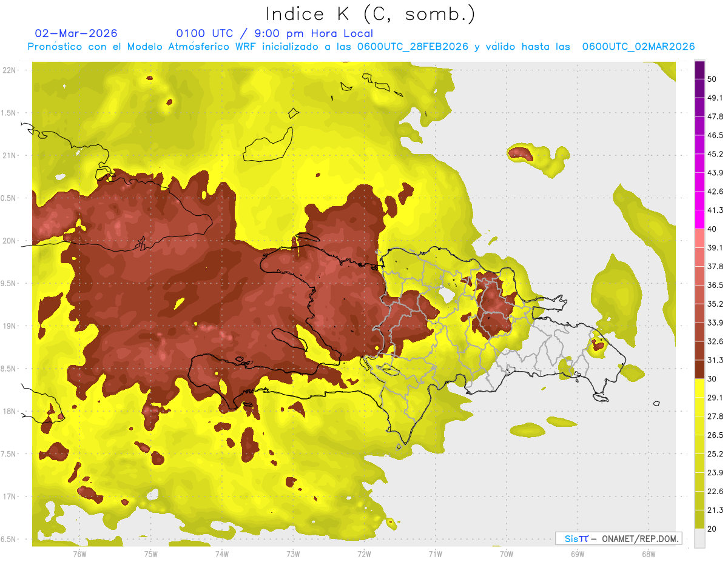Click the '0600UTC_28FEB2026' initialization time text
Screen dimensions: 728x562
click(x=413, y=47)
